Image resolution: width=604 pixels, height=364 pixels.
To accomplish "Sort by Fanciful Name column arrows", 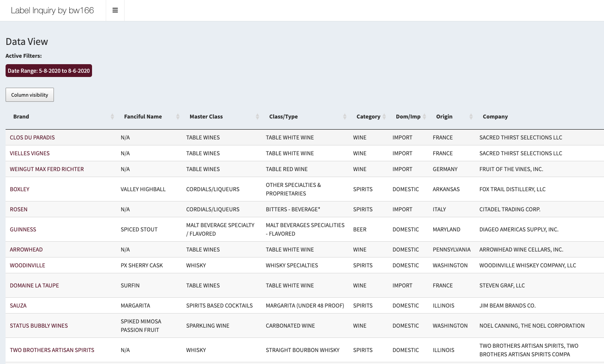I will click(x=178, y=117).
